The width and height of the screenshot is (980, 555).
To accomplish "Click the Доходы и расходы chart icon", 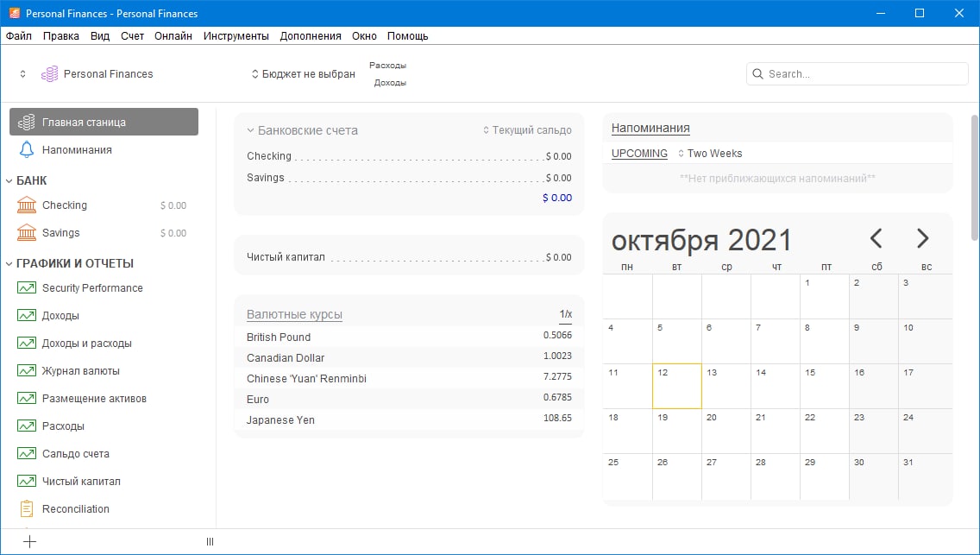I will pos(26,343).
